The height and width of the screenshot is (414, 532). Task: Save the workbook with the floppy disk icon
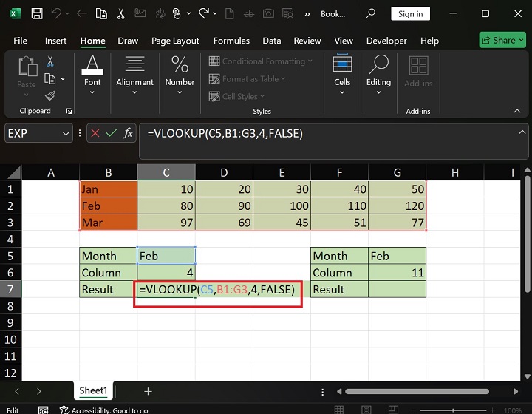point(37,13)
